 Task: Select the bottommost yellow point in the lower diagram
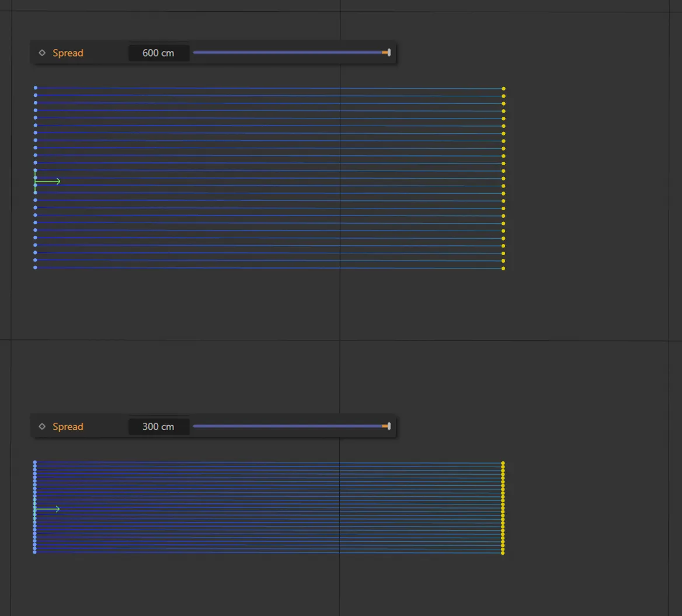pos(503,552)
